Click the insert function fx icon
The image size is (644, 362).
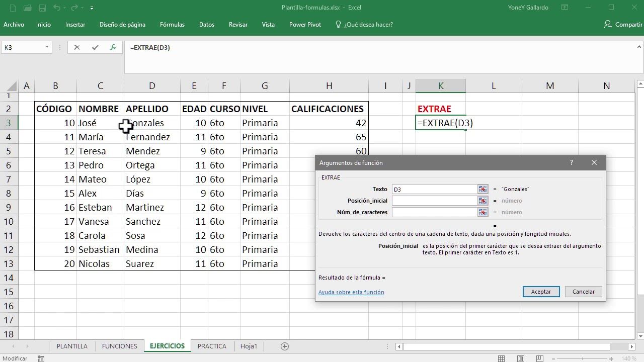113,47
